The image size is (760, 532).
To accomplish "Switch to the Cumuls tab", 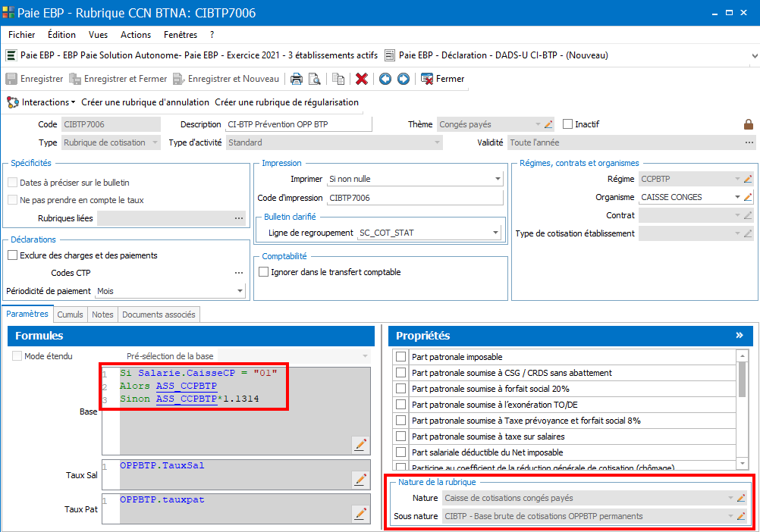I will point(71,315).
